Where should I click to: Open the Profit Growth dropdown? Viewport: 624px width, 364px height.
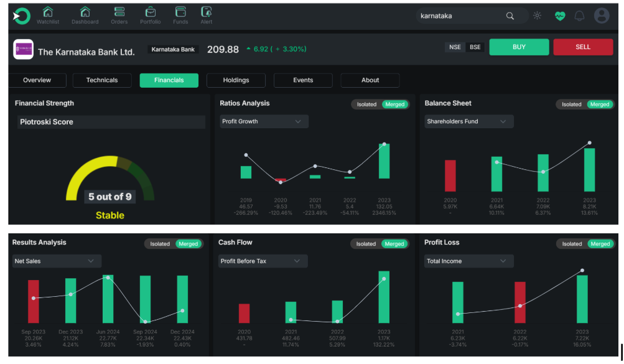click(x=264, y=121)
